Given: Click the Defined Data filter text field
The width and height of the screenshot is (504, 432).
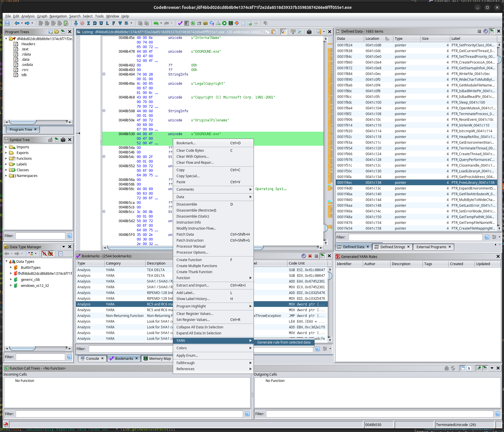Looking at the screenshot, I should [415, 237].
